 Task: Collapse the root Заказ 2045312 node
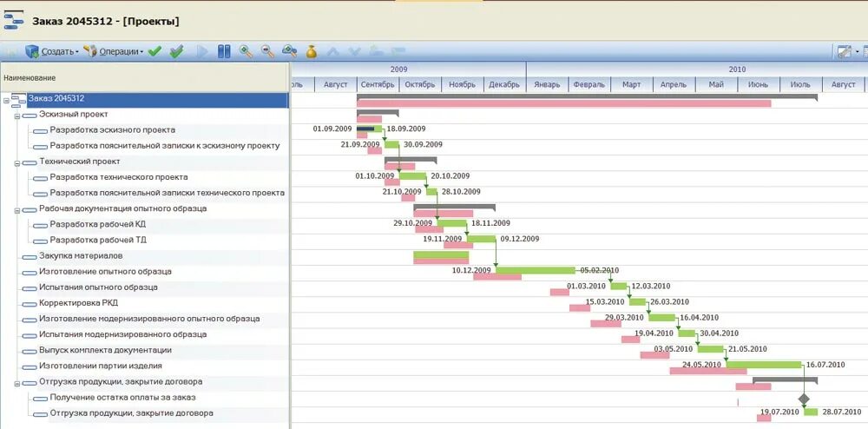6,101
